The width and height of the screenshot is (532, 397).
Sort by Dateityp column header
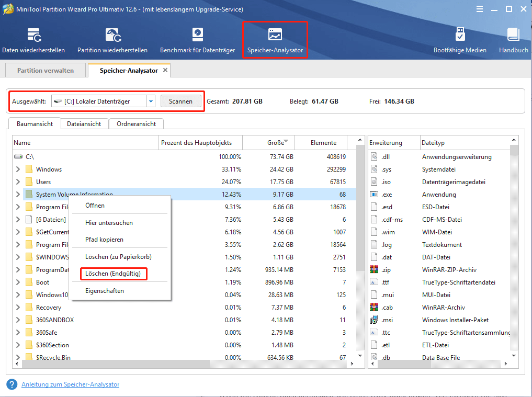pyautogui.click(x=465, y=143)
